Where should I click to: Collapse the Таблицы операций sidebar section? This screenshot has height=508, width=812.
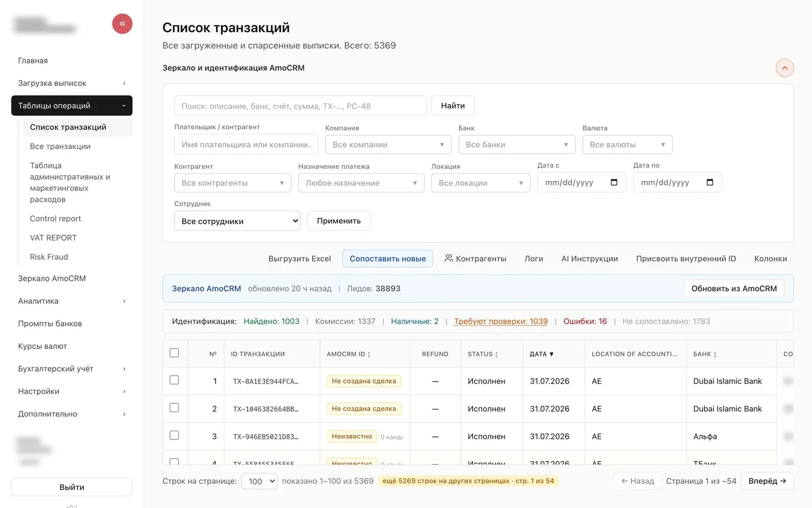[72, 106]
